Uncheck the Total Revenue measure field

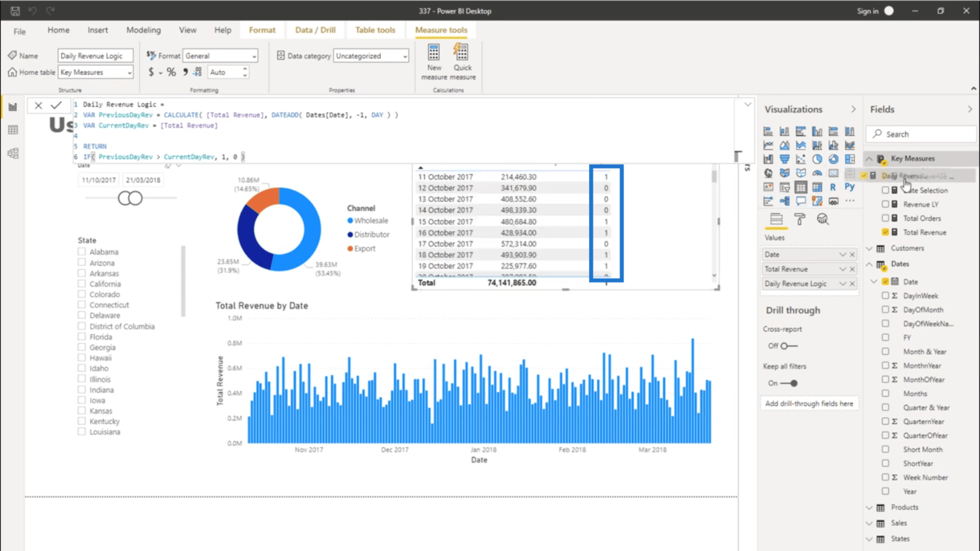coord(885,232)
